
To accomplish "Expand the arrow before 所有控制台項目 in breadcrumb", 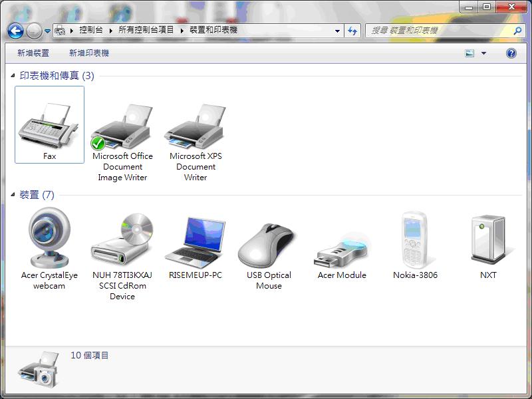I will coord(111,31).
